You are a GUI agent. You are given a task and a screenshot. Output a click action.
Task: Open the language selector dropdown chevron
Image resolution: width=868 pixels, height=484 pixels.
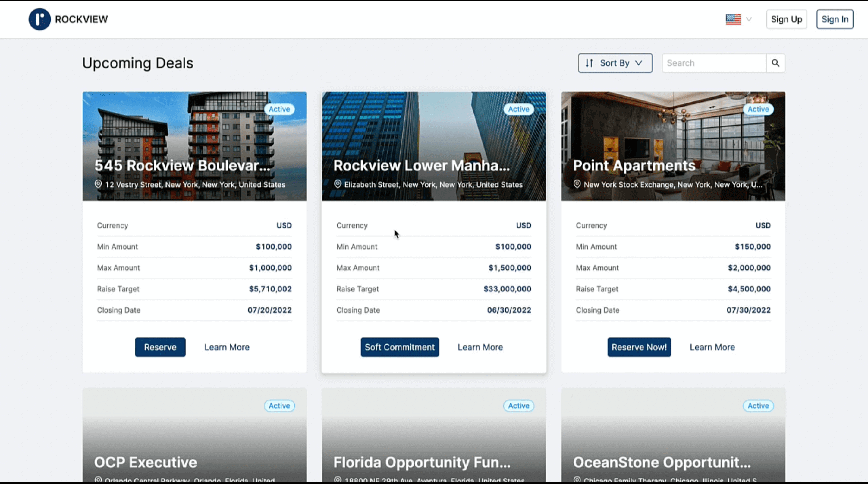click(x=748, y=19)
